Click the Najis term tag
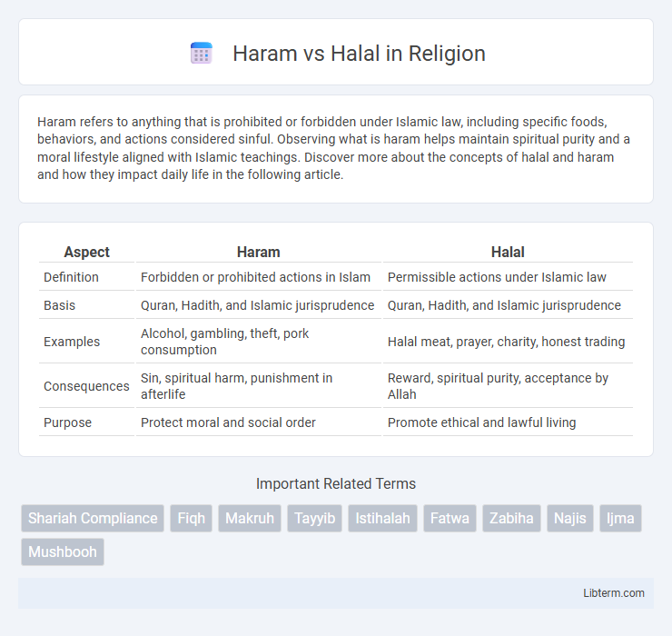Image resolution: width=672 pixels, height=636 pixels. (x=570, y=518)
